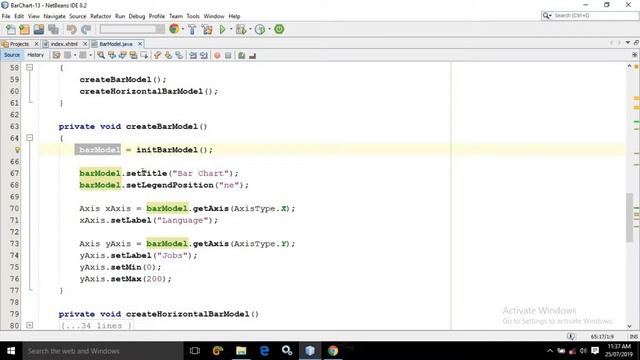Open the Tools menu
640x360 pixels.
193,16
